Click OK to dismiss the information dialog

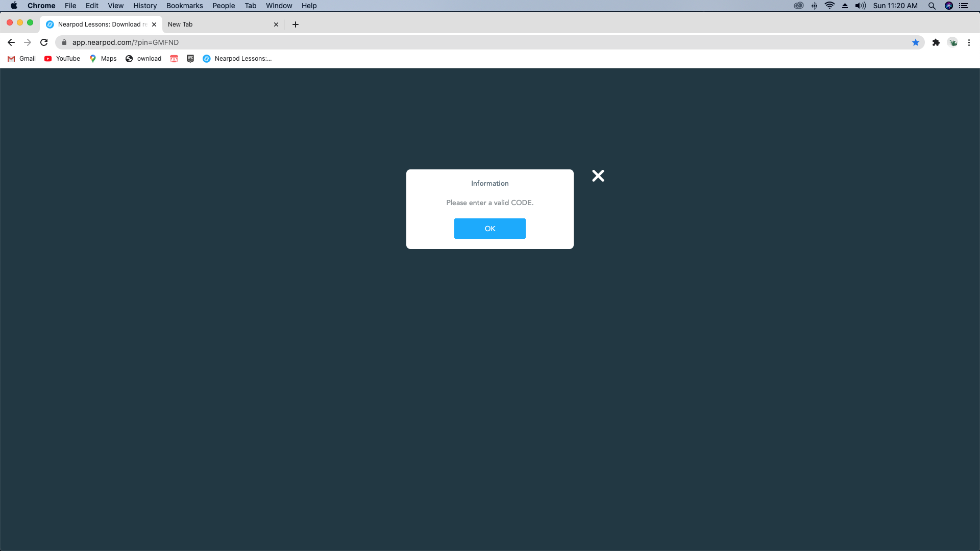coord(490,228)
